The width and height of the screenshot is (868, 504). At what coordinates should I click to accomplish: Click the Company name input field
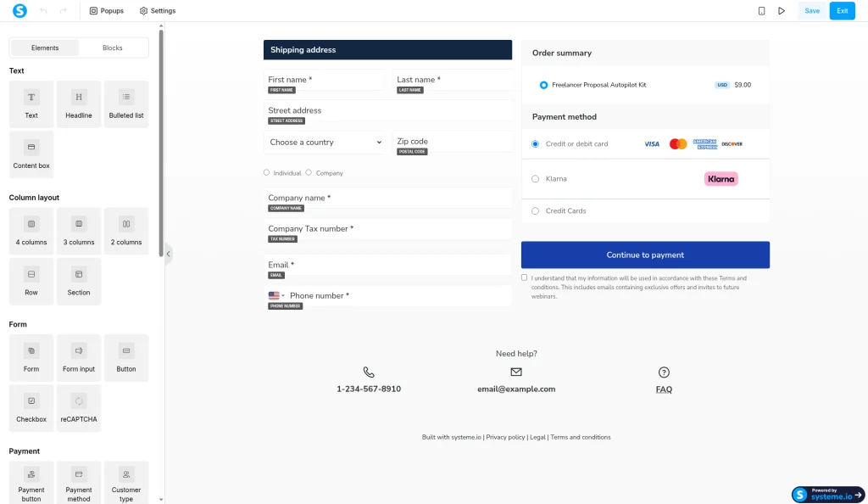[387, 198]
